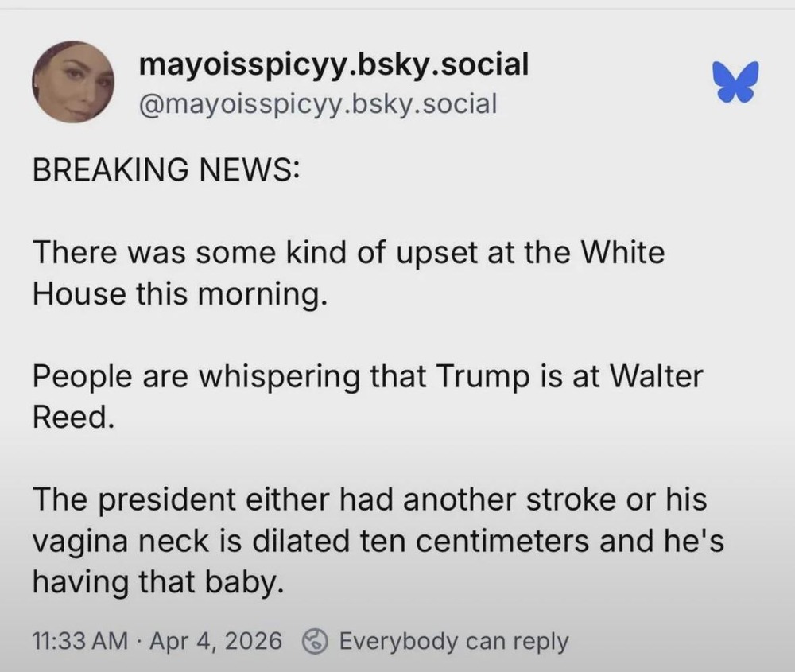Viewport: 795px width, 672px height.
Task: Click the 11:33 AM timestamp
Action: [x=79, y=640]
